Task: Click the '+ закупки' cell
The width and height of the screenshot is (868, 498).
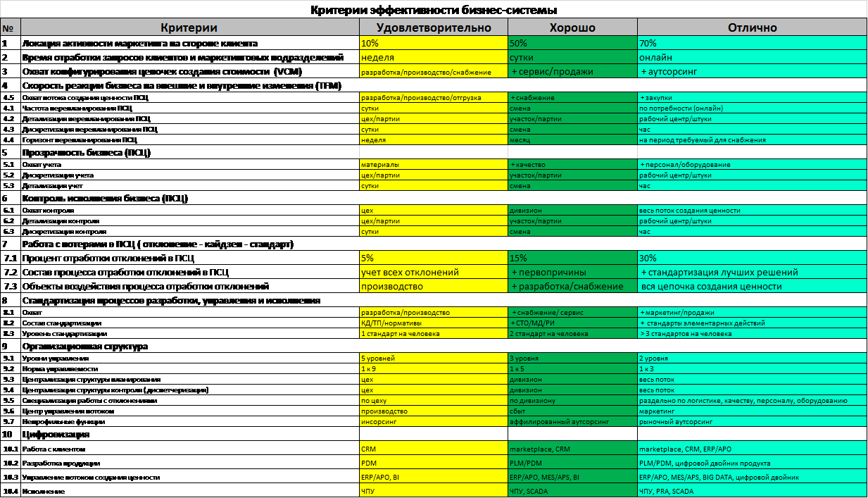Action: tap(752, 97)
